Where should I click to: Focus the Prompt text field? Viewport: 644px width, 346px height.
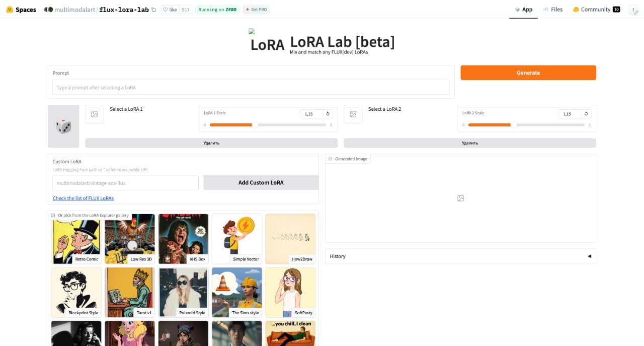click(251, 87)
